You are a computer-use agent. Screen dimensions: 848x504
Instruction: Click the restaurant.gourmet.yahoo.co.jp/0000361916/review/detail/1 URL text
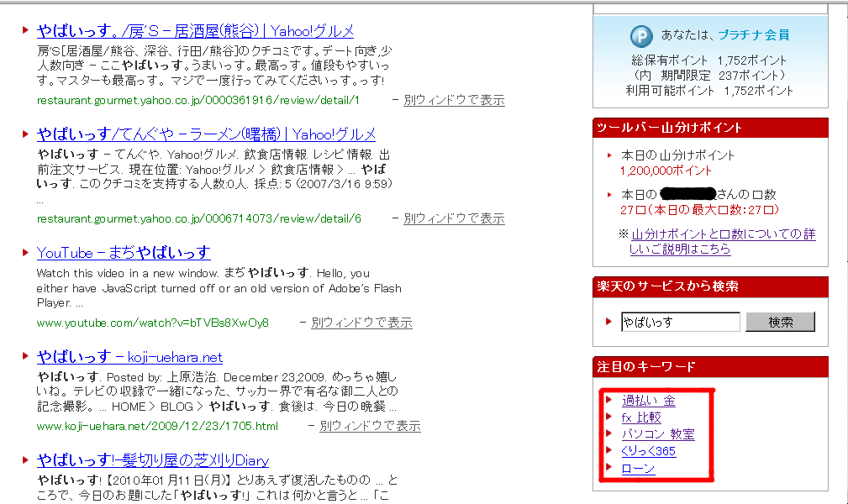pos(198,101)
